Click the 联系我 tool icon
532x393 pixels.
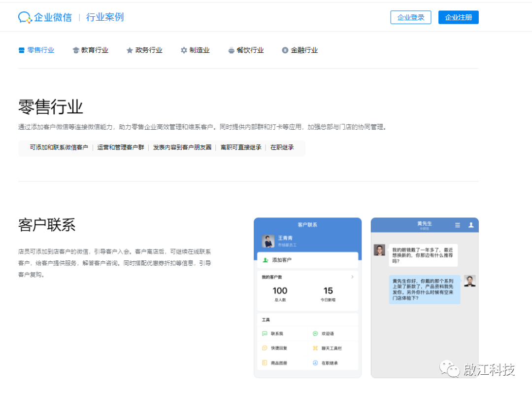[265, 334]
